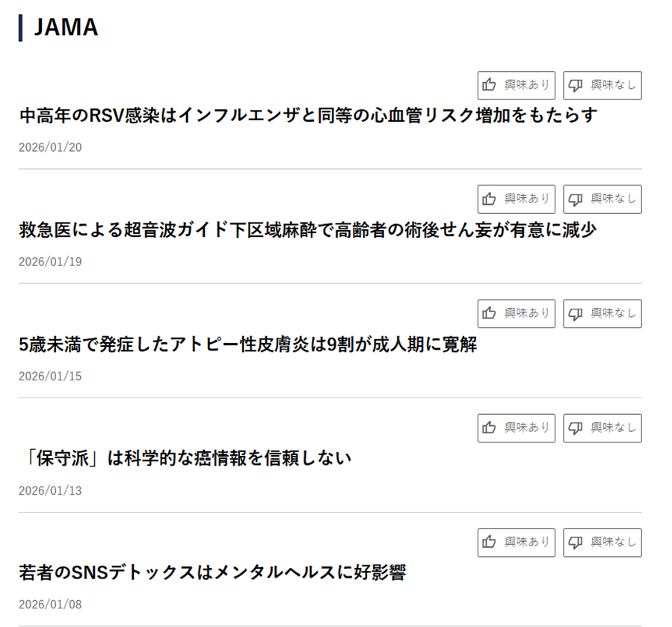The width and height of the screenshot is (672, 627).
Task: Click thumbs-down icon for 「保守派」 article
Action: tap(576, 427)
